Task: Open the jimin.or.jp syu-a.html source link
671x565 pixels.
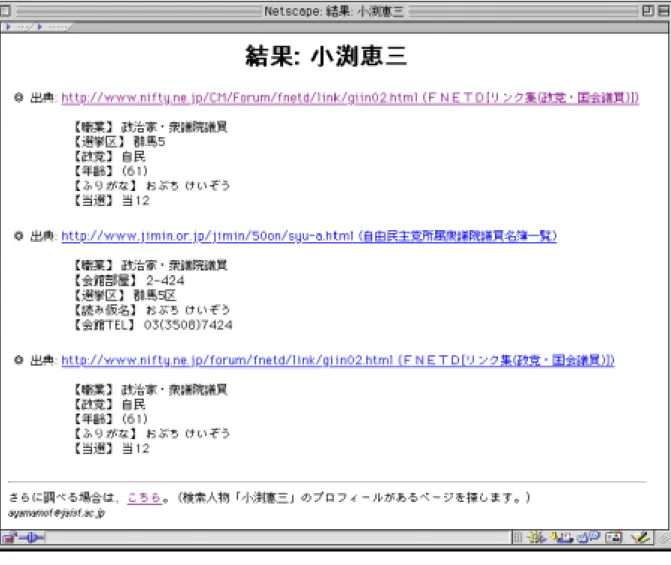Action: (x=309, y=236)
